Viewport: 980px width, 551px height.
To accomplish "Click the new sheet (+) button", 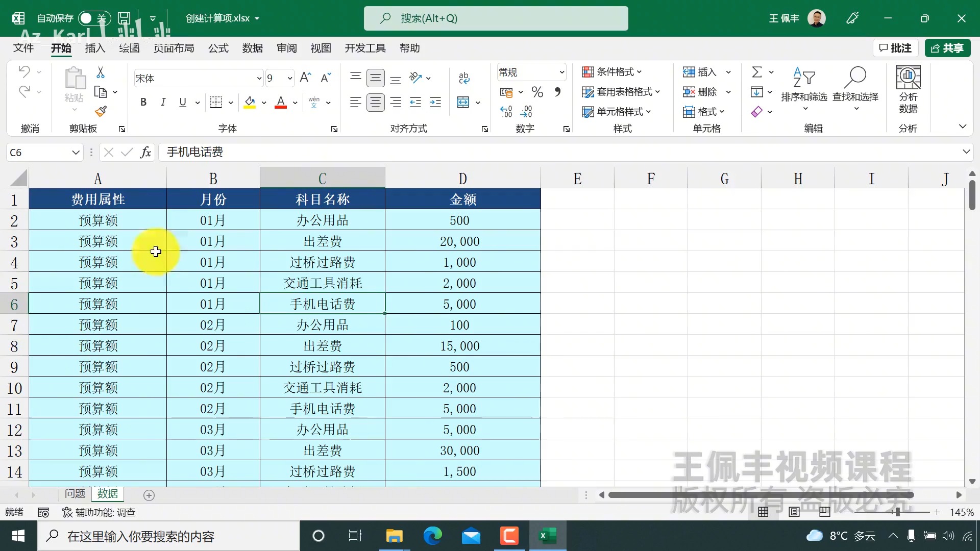I will [x=149, y=495].
